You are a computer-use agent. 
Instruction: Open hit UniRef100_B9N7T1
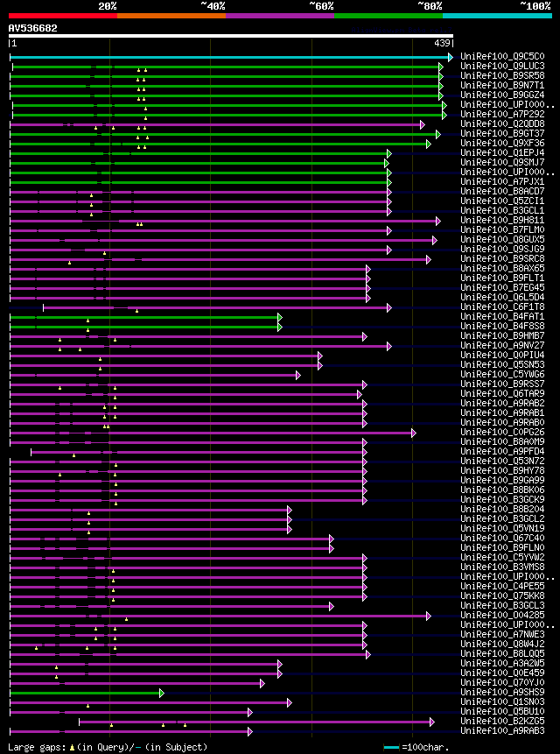(502, 86)
